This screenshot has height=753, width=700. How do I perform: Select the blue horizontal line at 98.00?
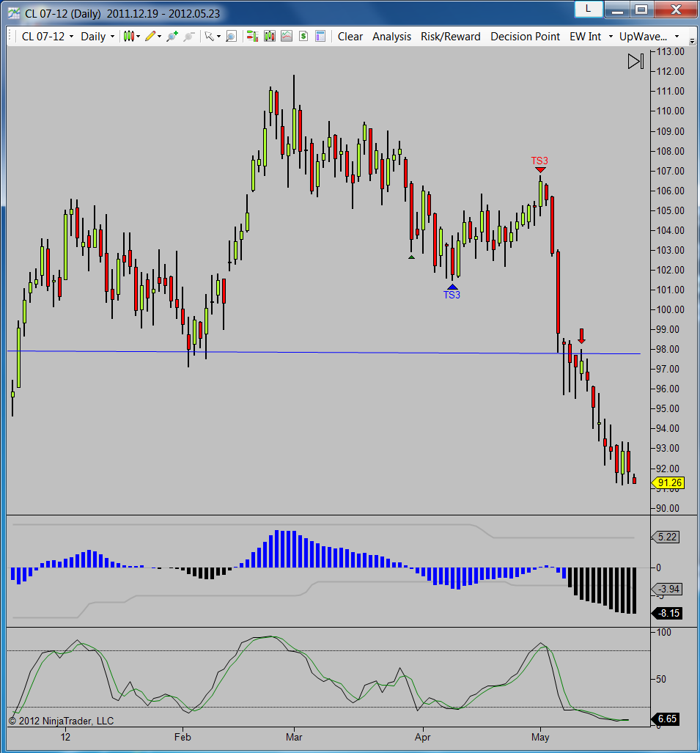[x=324, y=353]
